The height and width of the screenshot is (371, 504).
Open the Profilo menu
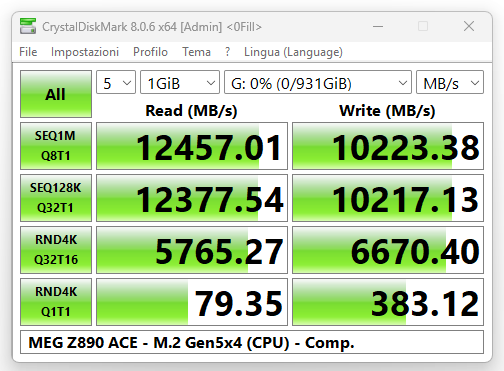[150, 52]
